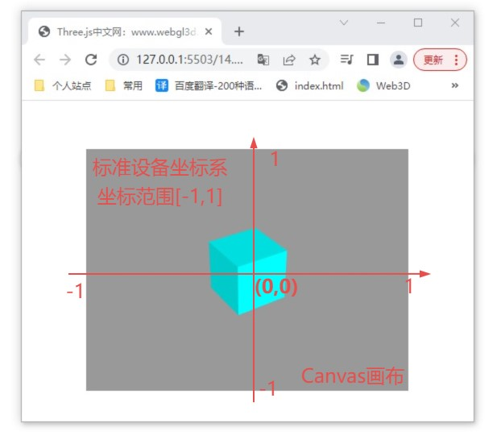Minimize the browser window
This screenshot has width=501, height=448.
pyautogui.click(x=381, y=23)
